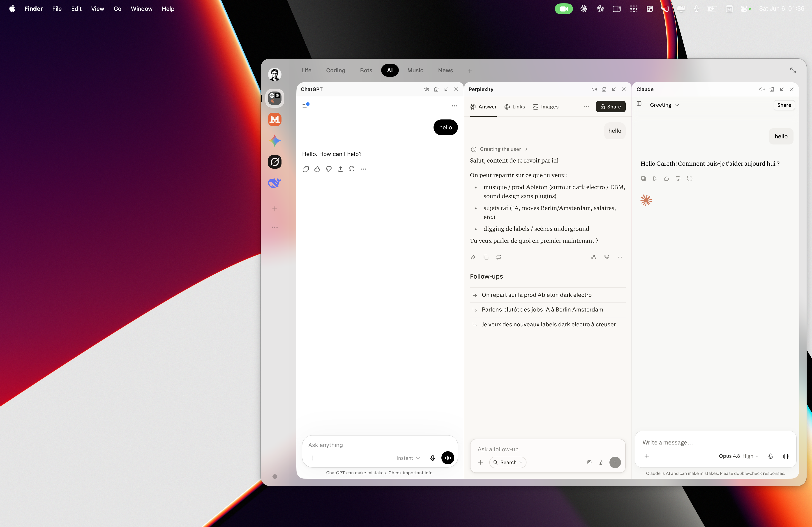
Task: Click the green camera indicator in menu bar
Action: coord(564,9)
